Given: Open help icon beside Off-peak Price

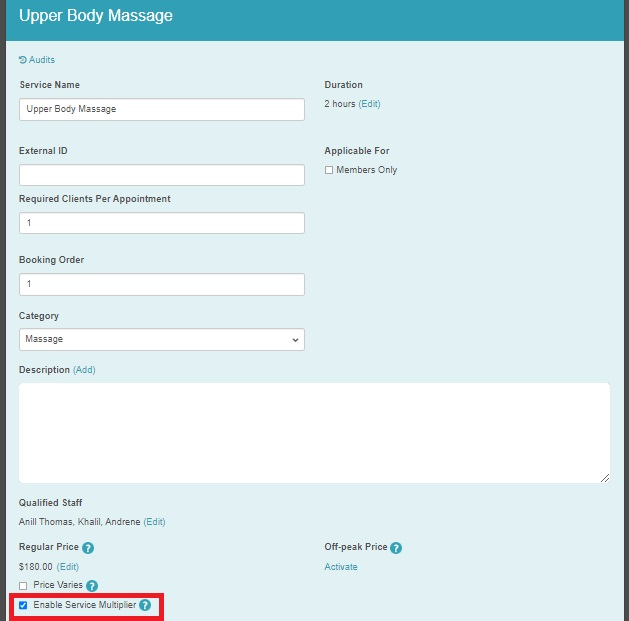Looking at the screenshot, I should [x=396, y=548].
